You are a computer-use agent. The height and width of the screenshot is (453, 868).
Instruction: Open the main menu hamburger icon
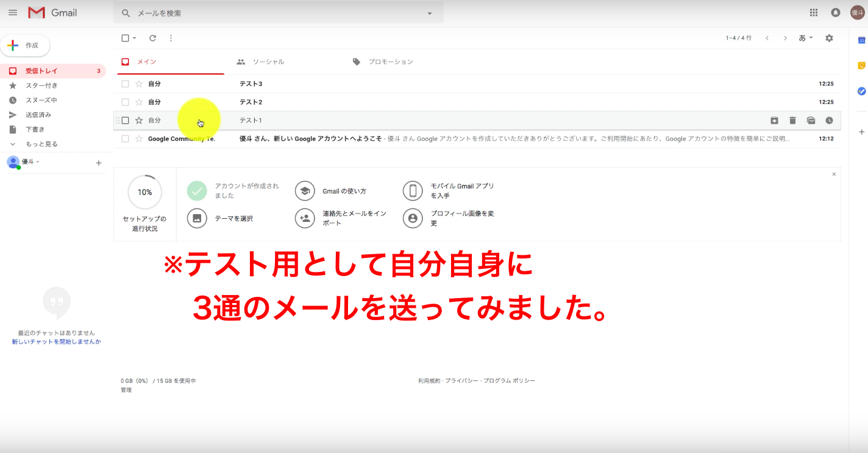pos(13,12)
